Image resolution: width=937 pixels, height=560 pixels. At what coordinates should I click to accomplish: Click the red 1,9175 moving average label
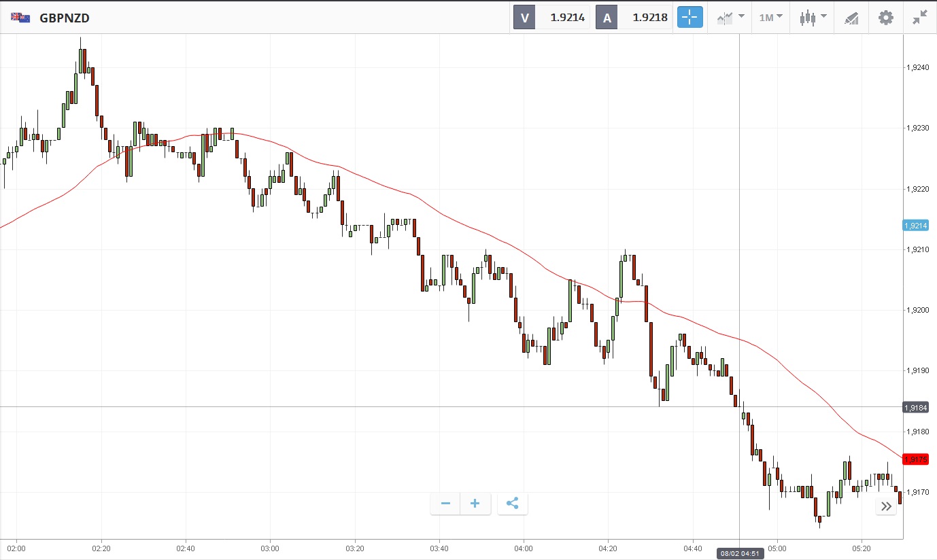(x=915, y=460)
